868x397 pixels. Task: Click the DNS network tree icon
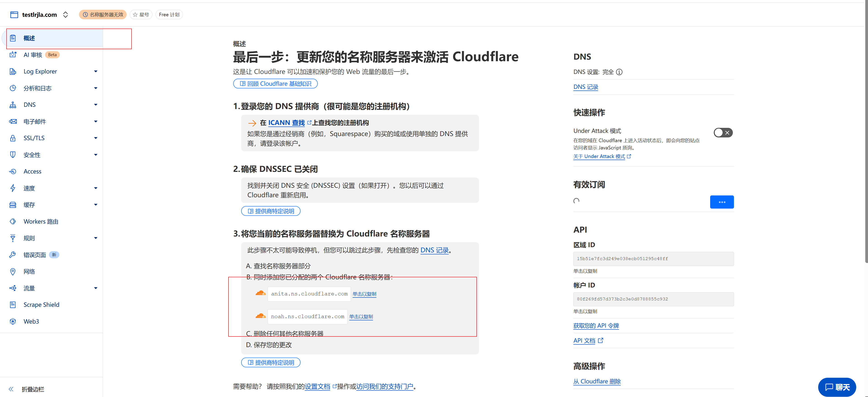tap(13, 105)
